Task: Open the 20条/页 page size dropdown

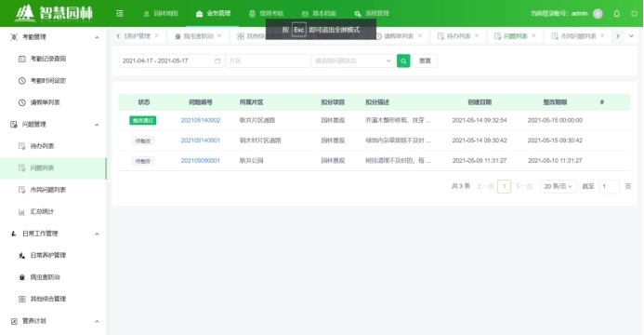Action: (x=559, y=187)
